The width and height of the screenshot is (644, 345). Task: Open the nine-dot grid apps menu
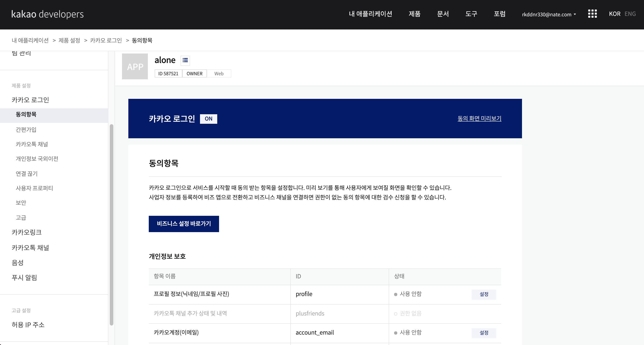[x=592, y=14]
